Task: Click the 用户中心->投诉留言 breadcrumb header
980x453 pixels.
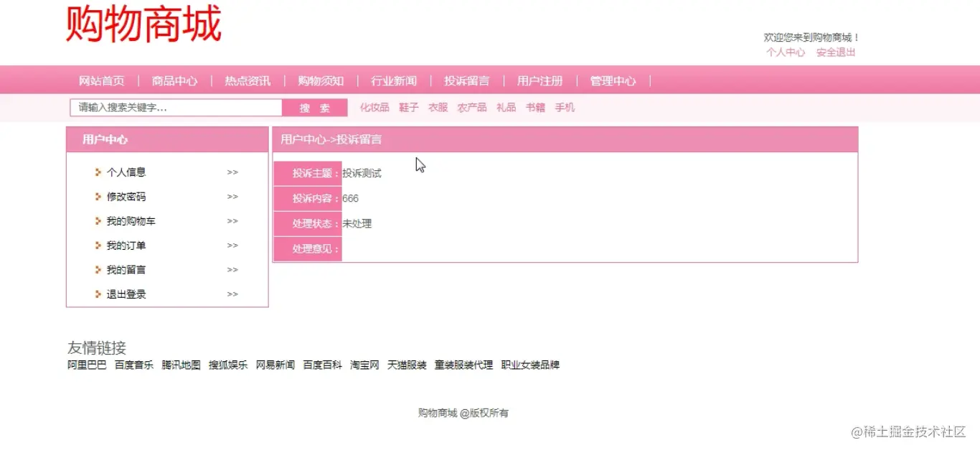Action: tap(331, 140)
